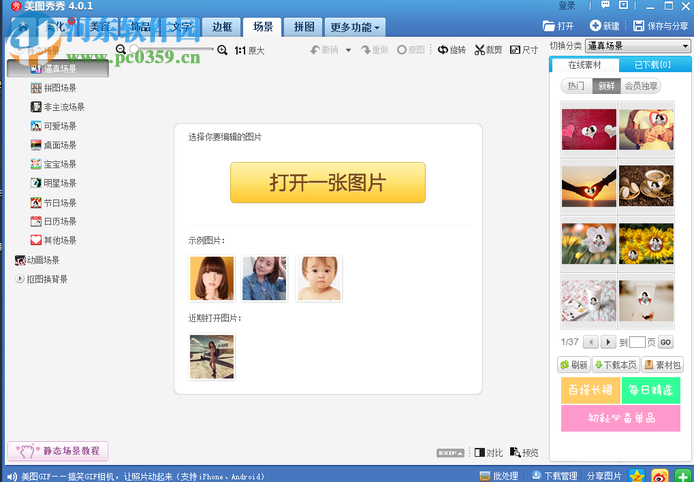Viewport: 694px width, 482px height.
Task: Select the coffee cup scene template
Action: (x=646, y=186)
